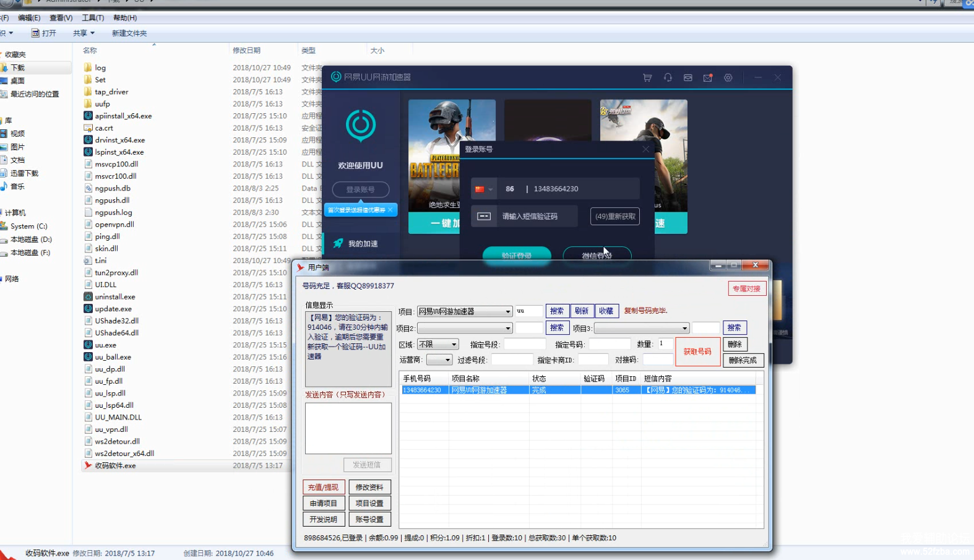Expand the 项目 combo box showing 网易UU网游加速器

(x=508, y=311)
